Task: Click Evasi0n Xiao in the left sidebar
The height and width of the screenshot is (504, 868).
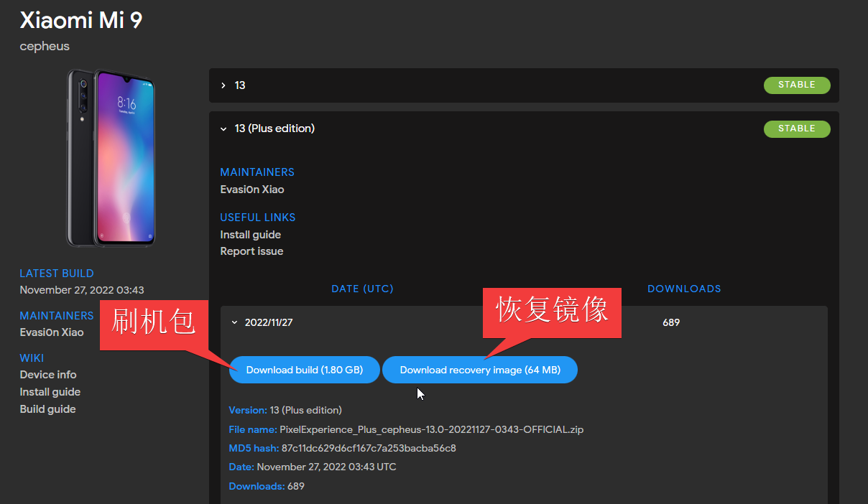Action: (52, 332)
